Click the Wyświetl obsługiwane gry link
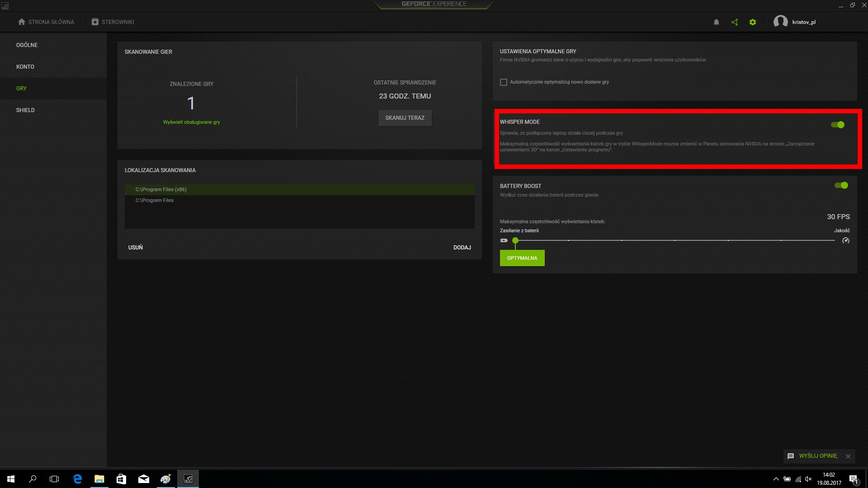The image size is (868, 488). tap(192, 122)
